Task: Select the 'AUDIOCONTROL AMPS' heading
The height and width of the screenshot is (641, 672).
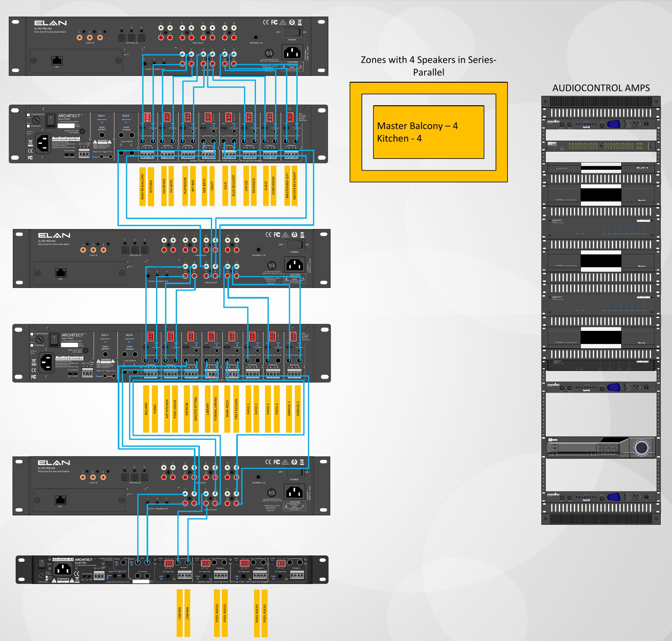Action: tap(601, 88)
